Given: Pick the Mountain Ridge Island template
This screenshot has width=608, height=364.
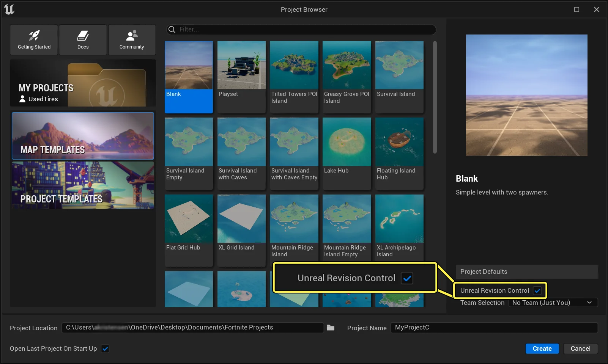Looking at the screenshot, I should pyautogui.click(x=294, y=229).
